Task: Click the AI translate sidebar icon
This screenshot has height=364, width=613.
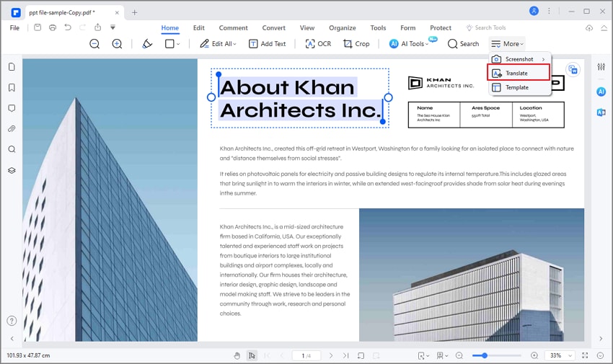Action: pos(601,112)
